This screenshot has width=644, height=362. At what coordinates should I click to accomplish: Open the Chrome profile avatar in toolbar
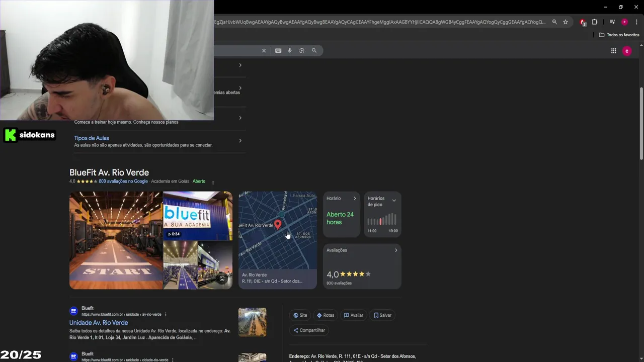tap(624, 22)
